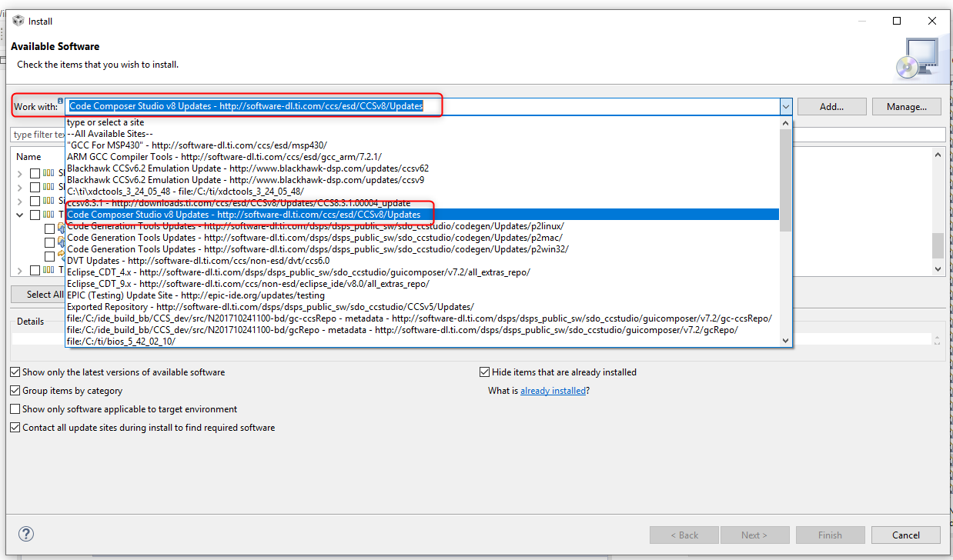
Task: Select ccsv8.3.1 downloads.ti.com entry
Action: pos(422,203)
